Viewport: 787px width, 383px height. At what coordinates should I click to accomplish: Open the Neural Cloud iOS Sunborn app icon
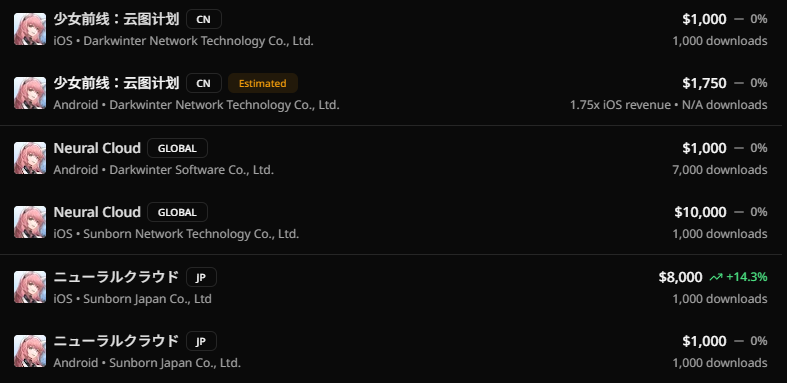click(x=30, y=222)
